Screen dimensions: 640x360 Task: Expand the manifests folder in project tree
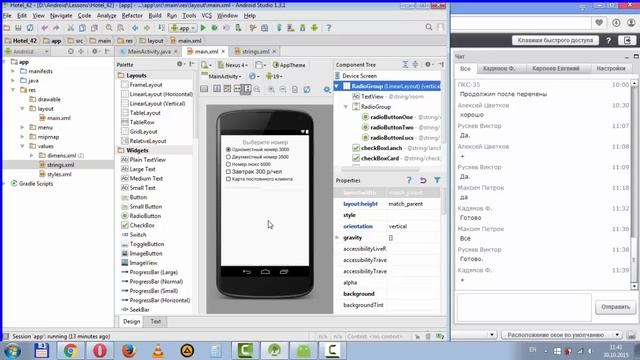[x=13, y=71]
